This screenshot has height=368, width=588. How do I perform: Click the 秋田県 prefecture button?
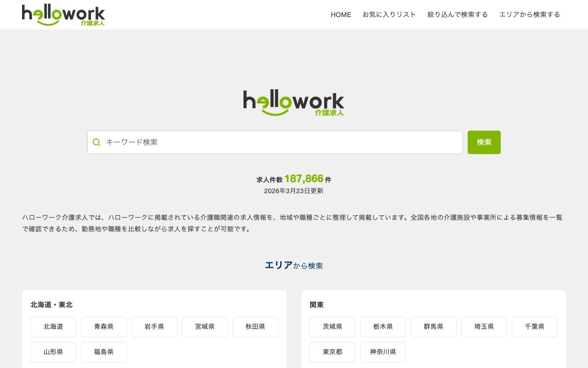[x=255, y=327]
